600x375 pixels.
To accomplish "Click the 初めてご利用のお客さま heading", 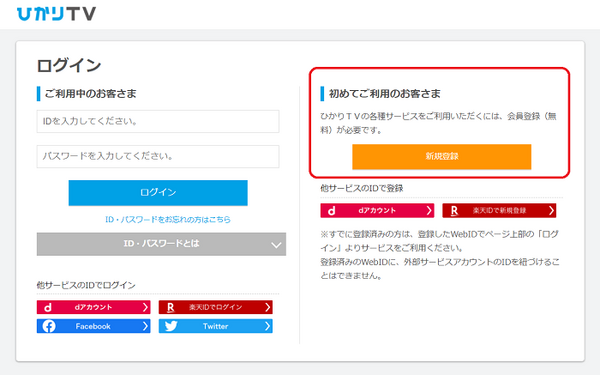I will (385, 94).
